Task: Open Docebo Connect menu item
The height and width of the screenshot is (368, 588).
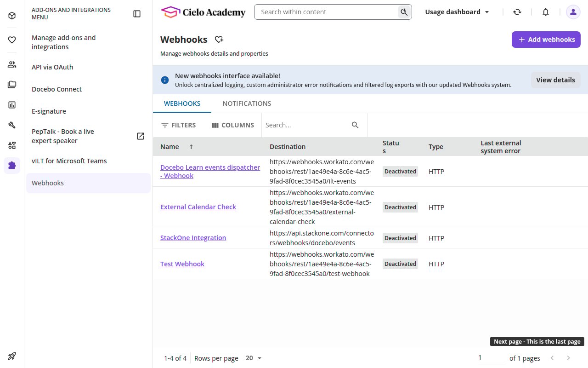Action: pyautogui.click(x=88, y=89)
